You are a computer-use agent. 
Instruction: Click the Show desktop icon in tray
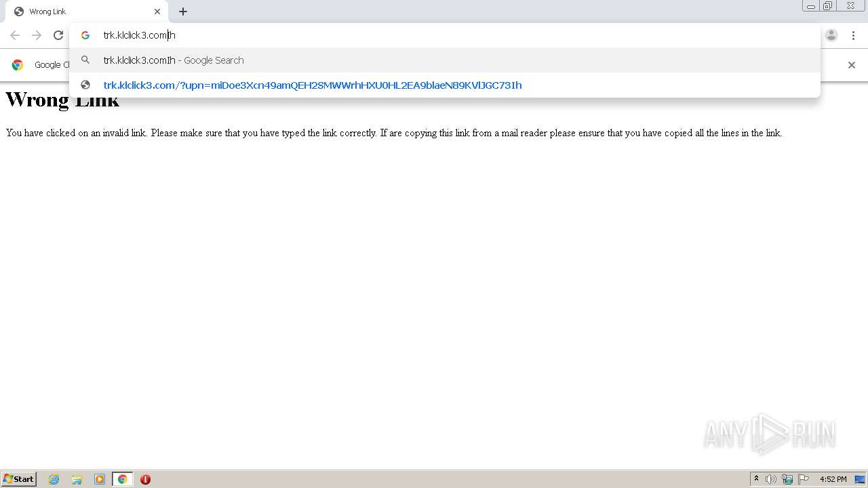point(860,479)
